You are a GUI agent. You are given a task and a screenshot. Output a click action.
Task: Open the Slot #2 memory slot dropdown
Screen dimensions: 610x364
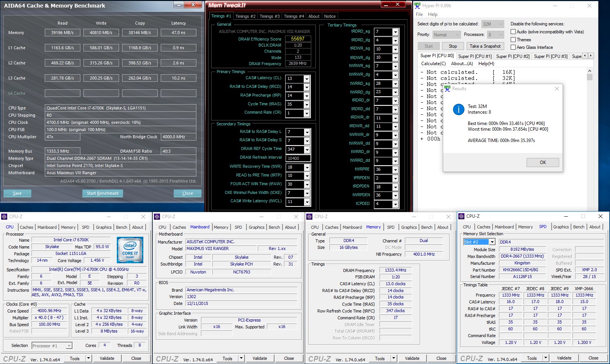pyautogui.click(x=492, y=242)
